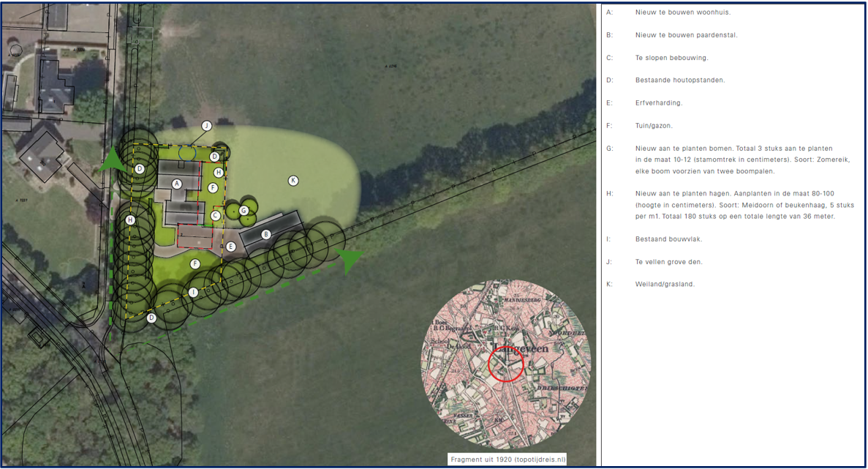
Task: Click legend text 'Te vellen grove den'
Action: (x=669, y=261)
